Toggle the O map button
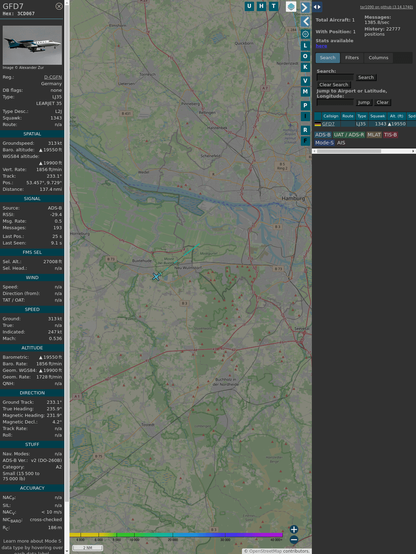 click(305, 56)
